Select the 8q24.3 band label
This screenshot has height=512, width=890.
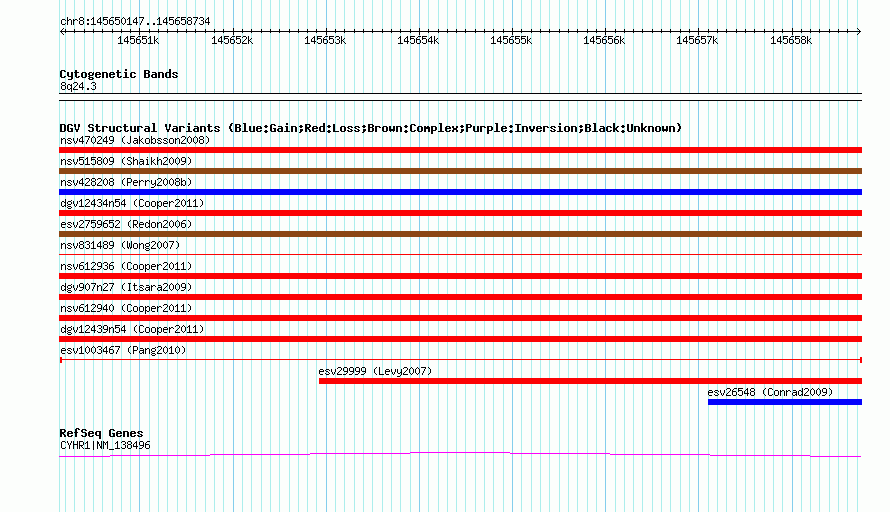tap(78, 86)
